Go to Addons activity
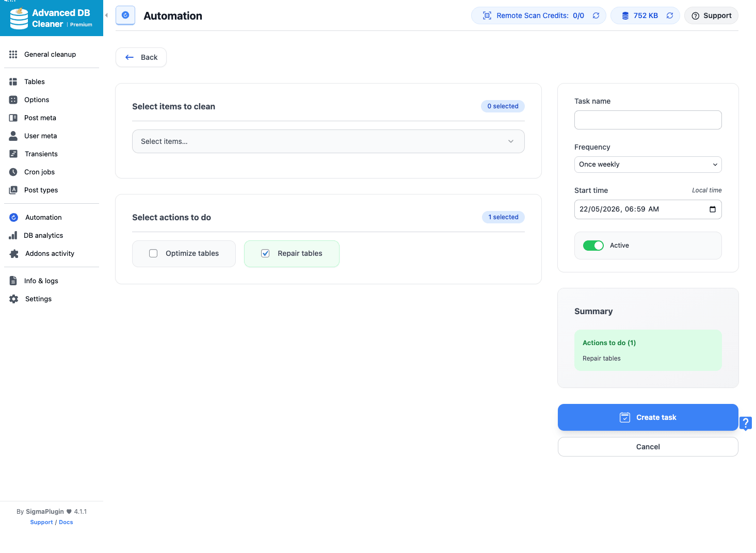Viewport: 756px width, 553px height. [x=50, y=253]
